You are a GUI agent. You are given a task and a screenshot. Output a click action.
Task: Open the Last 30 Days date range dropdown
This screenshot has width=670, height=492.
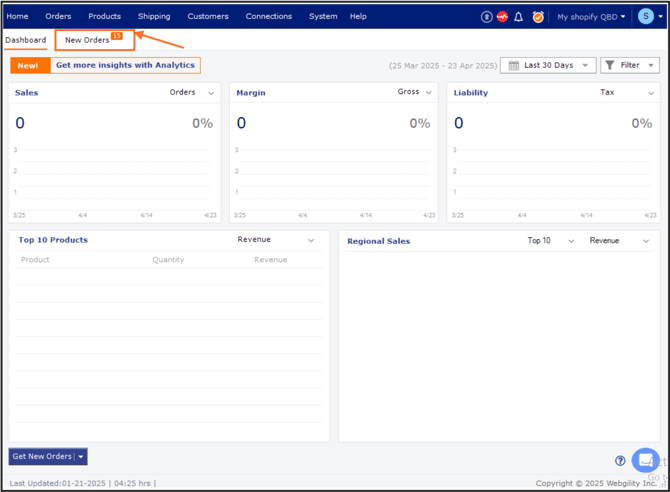pos(547,65)
